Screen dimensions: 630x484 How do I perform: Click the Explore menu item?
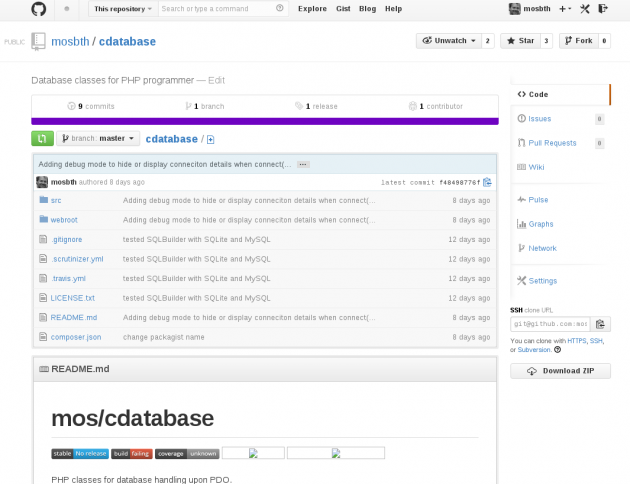pyautogui.click(x=312, y=8)
